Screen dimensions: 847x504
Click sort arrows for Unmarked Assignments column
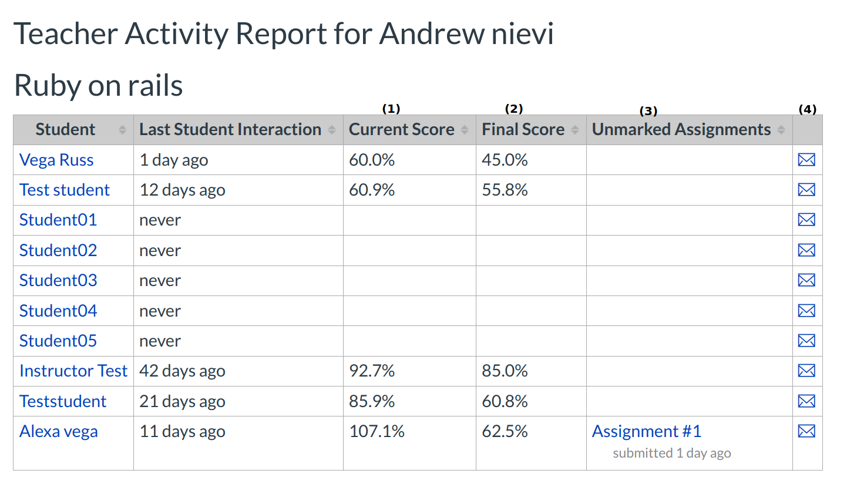781,130
